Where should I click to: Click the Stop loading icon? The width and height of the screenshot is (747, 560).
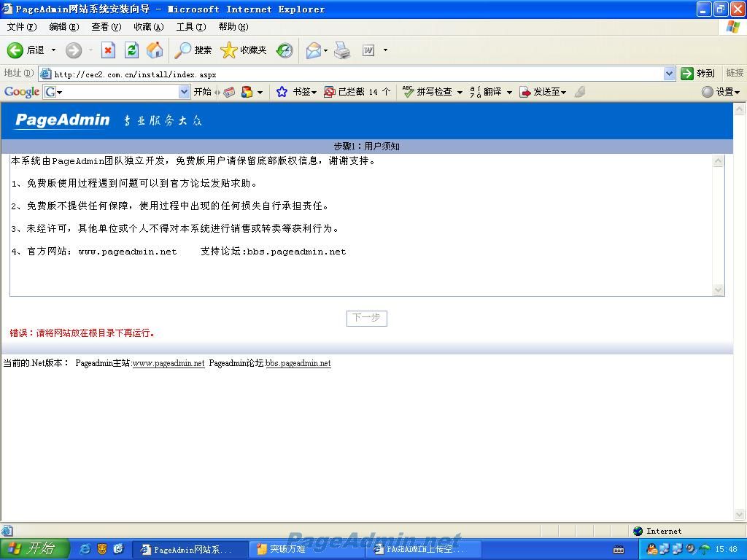[x=108, y=50]
